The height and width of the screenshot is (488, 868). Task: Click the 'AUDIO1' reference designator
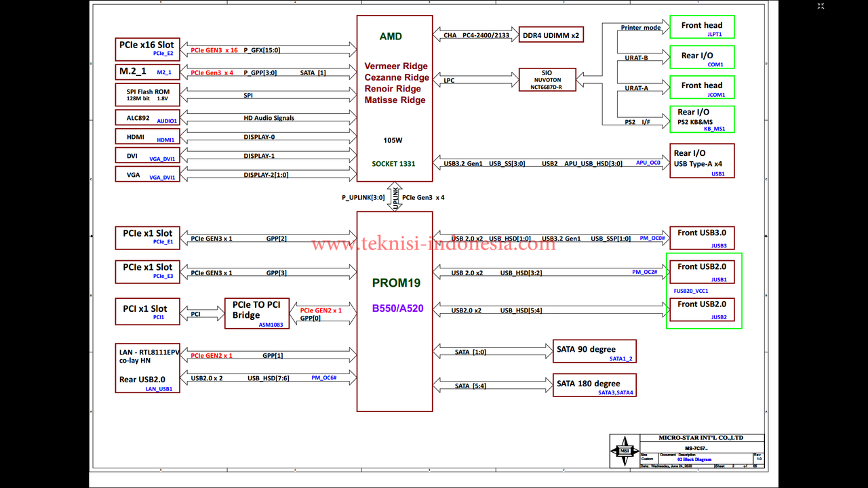pyautogui.click(x=167, y=121)
